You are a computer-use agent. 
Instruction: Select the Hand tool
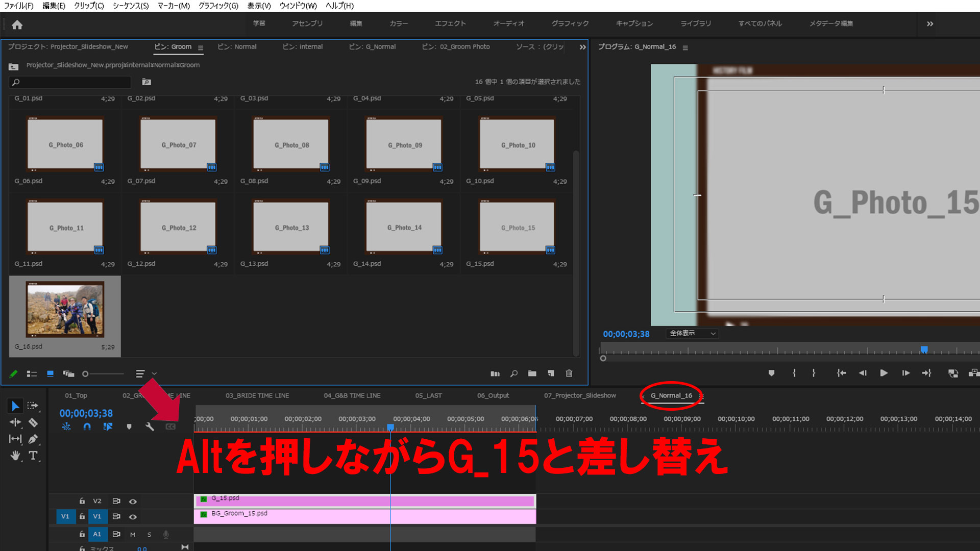(x=15, y=456)
